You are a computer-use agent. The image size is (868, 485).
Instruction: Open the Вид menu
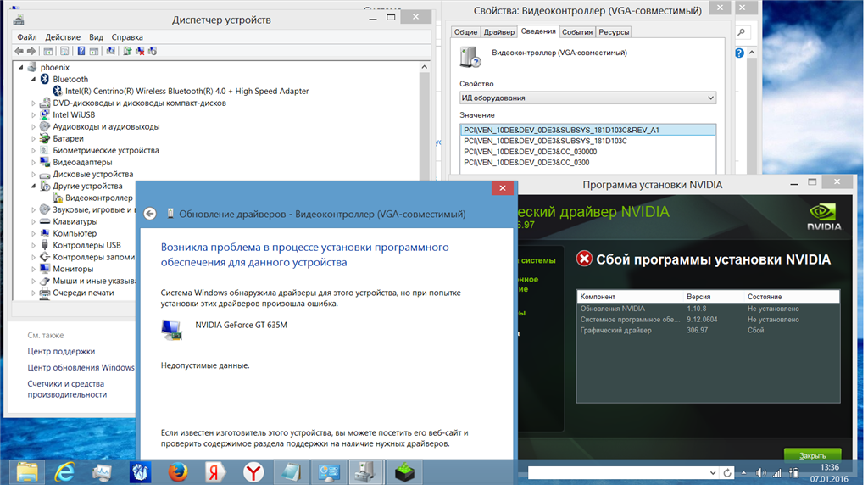click(96, 37)
